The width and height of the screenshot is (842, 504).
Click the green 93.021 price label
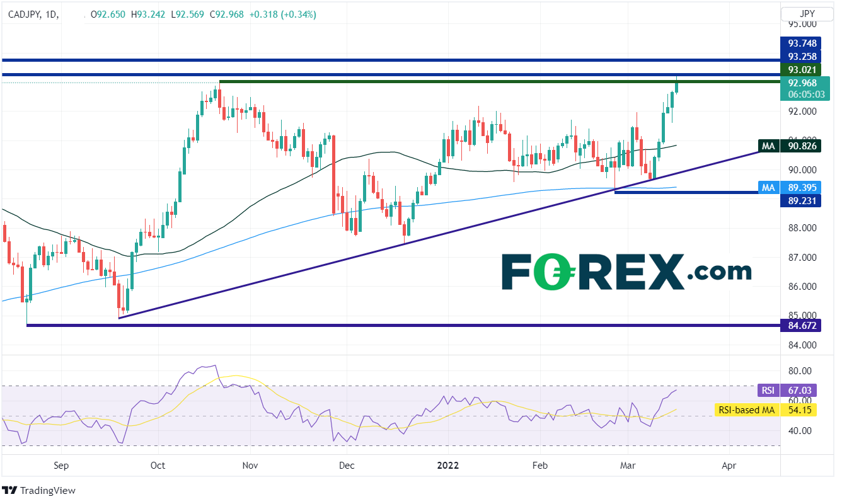pos(805,69)
